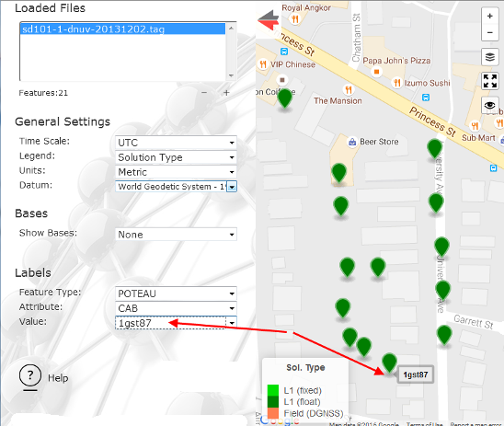Image resolution: width=504 pixels, height=426 pixels.
Task: Open the Show Bases dropdown
Action: click(x=176, y=235)
